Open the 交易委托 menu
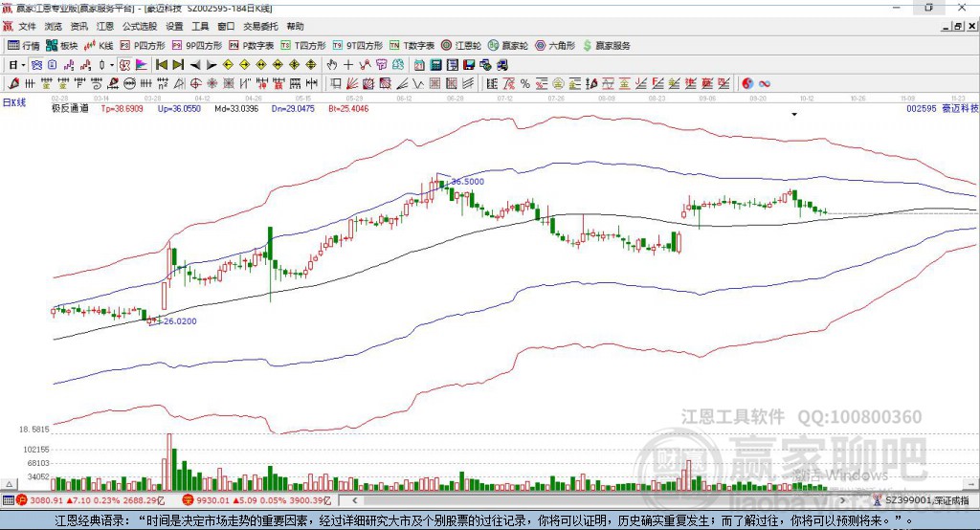This screenshot has width=980, height=530. point(260,26)
